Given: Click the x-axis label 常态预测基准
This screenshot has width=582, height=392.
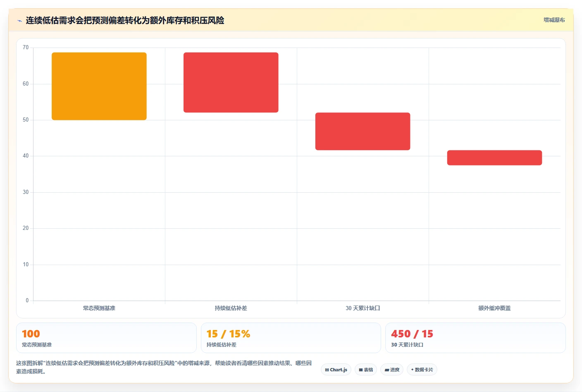Looking at the screenshot, I should coord(99,308).
